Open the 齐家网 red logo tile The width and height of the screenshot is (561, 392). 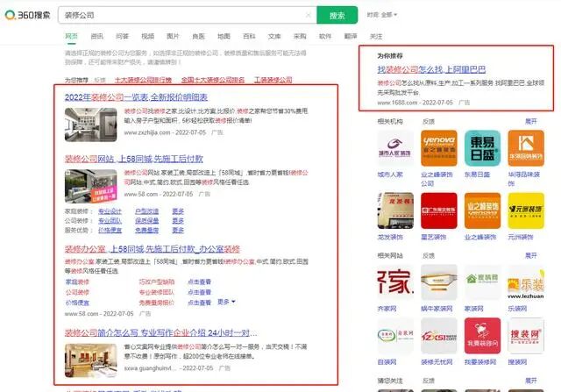pos(395,282)
